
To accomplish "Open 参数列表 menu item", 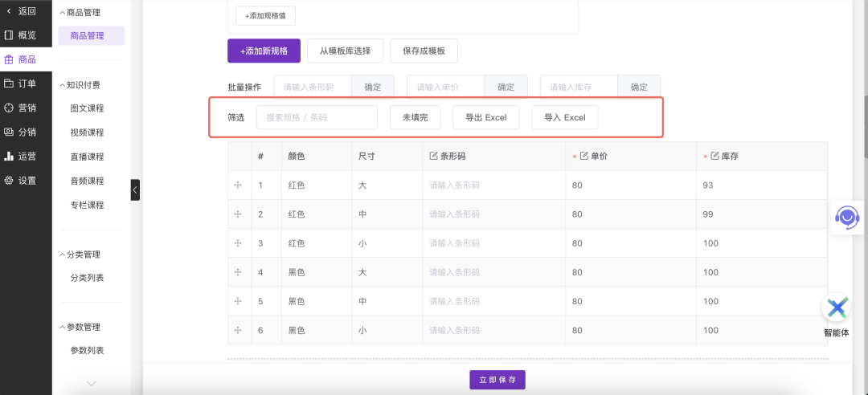I will pos(87,350).
